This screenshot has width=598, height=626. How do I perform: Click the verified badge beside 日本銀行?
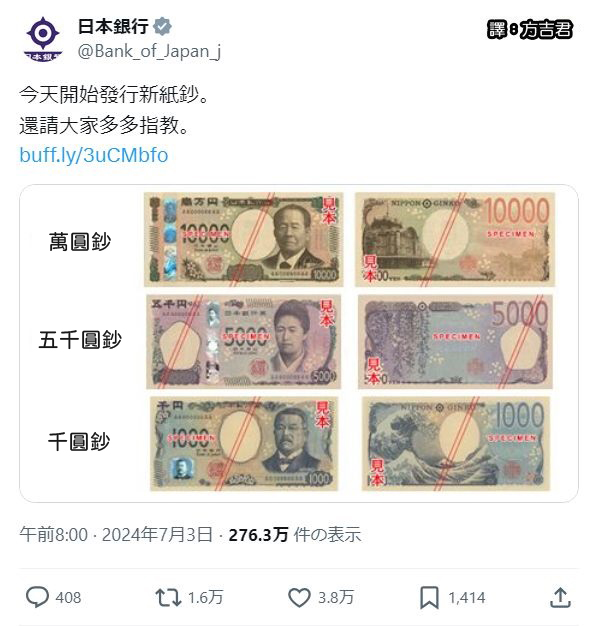(163, 26)
